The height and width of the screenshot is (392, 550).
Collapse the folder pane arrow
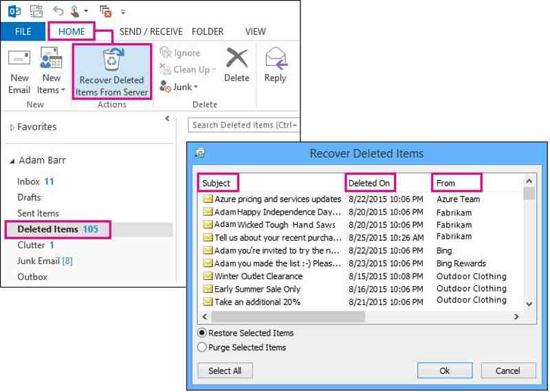[x=167, y=118]
